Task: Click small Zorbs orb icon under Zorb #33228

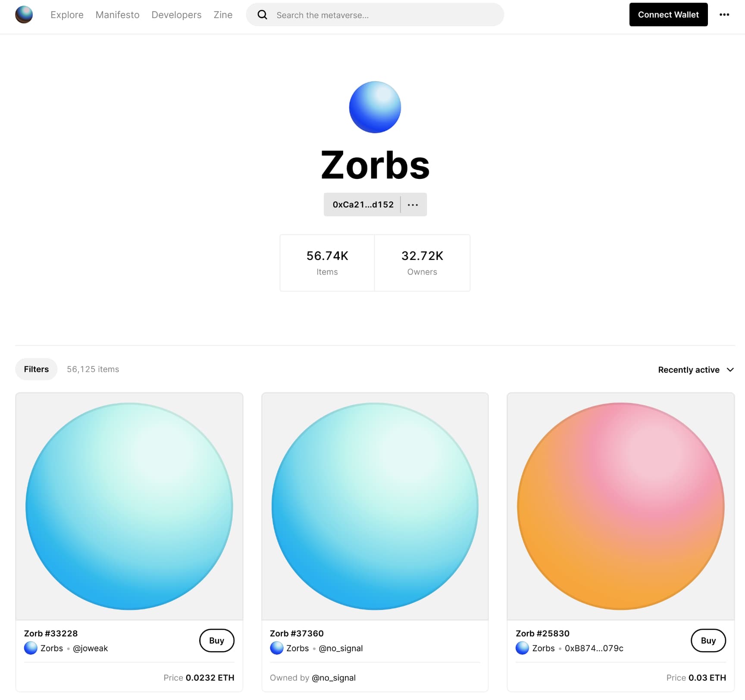Action: click(x=31, y=648)
